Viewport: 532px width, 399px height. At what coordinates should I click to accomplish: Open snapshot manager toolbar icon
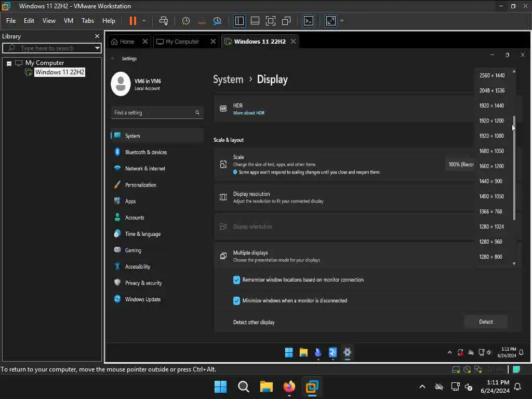tap(217, 21)
